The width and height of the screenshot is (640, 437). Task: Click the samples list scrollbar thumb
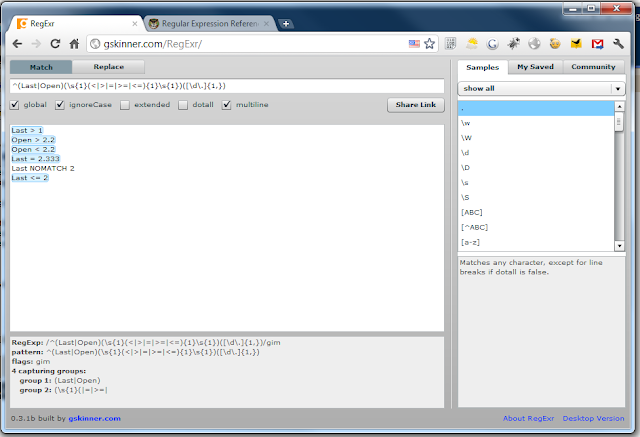click(x=619, y=122)
